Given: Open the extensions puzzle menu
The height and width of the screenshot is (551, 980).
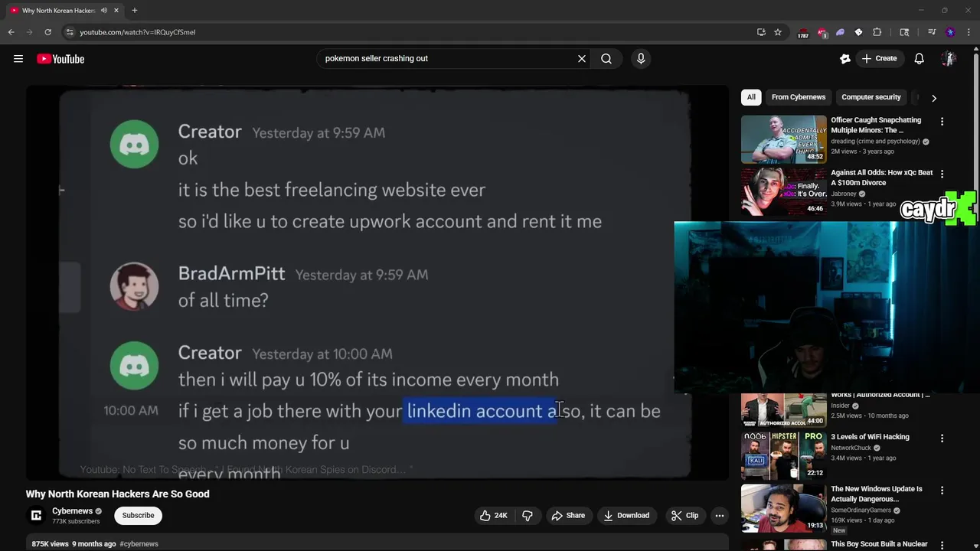Looking at the screenshot, I should [877, 32].
